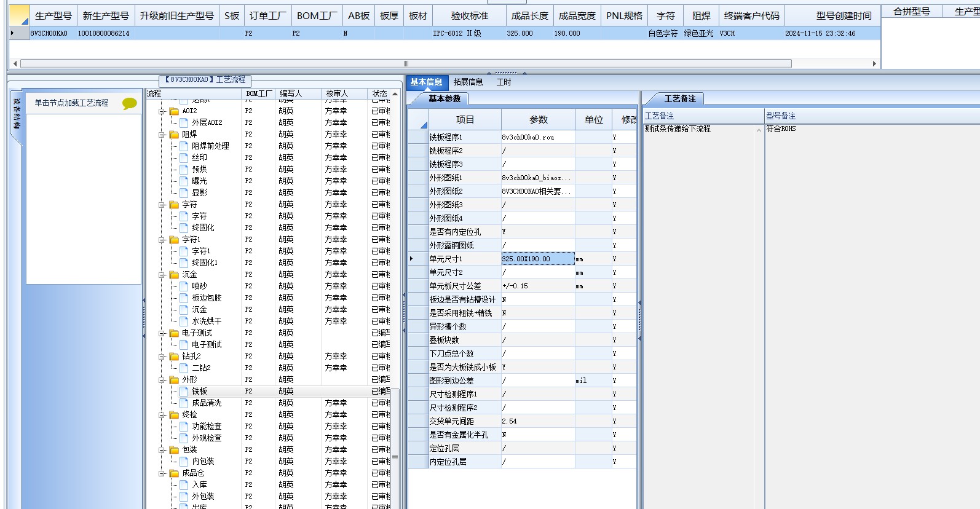This screenshot has width=980, height=509.
Task: Click the 包装 folder icon
Action: point(174,450)
